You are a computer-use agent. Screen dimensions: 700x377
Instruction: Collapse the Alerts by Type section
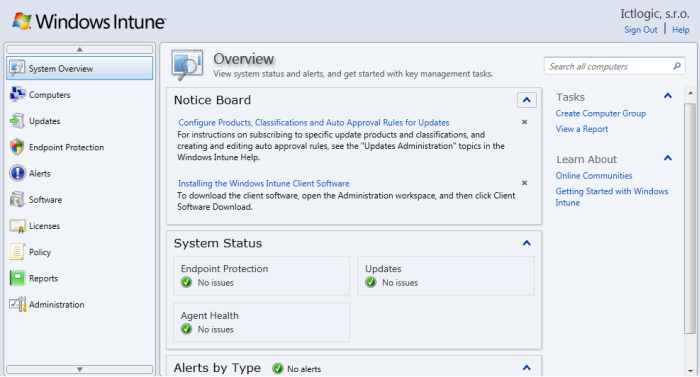tap(527, 368)
